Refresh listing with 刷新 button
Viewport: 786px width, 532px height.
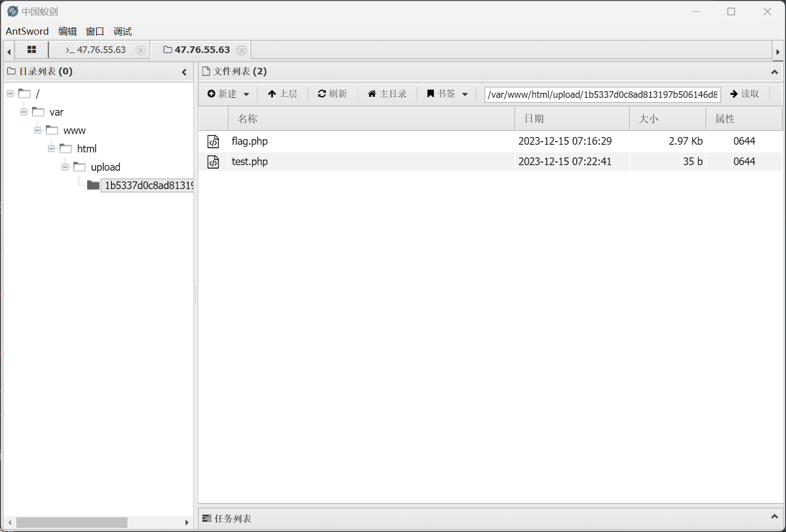[332, 94]
